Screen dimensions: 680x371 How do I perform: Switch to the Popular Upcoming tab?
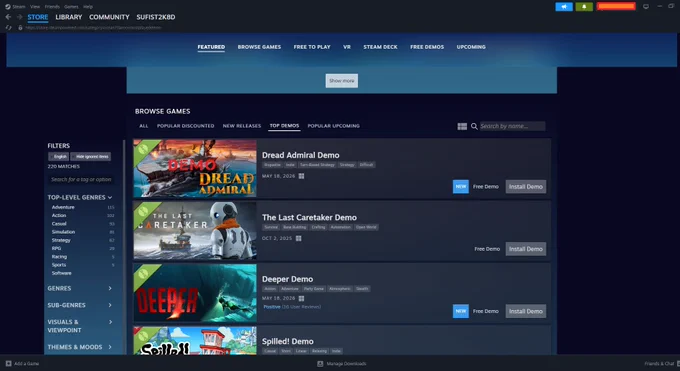coord(333,126)
